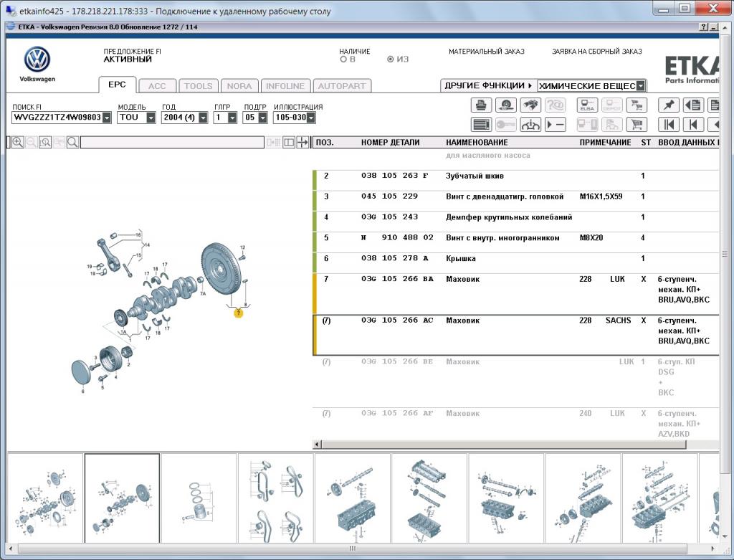Click the information handshake icon
Viewport: 734px width, 560px height.
[530, 125]
